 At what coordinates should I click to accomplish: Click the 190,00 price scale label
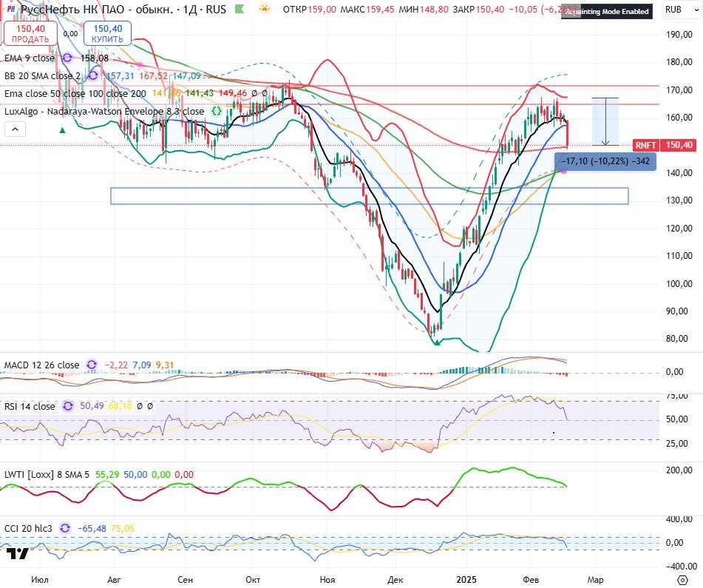[x=679, y=35]
